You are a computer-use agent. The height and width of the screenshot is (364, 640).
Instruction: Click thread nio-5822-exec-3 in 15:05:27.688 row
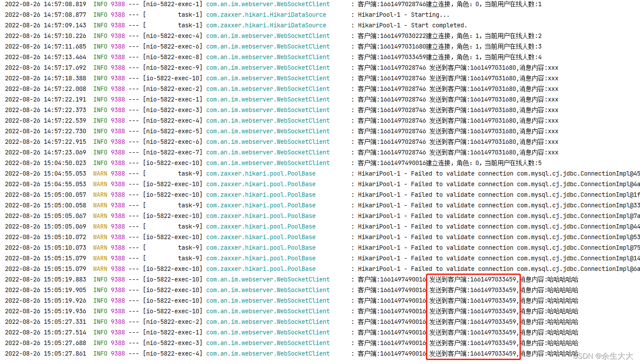173,343
